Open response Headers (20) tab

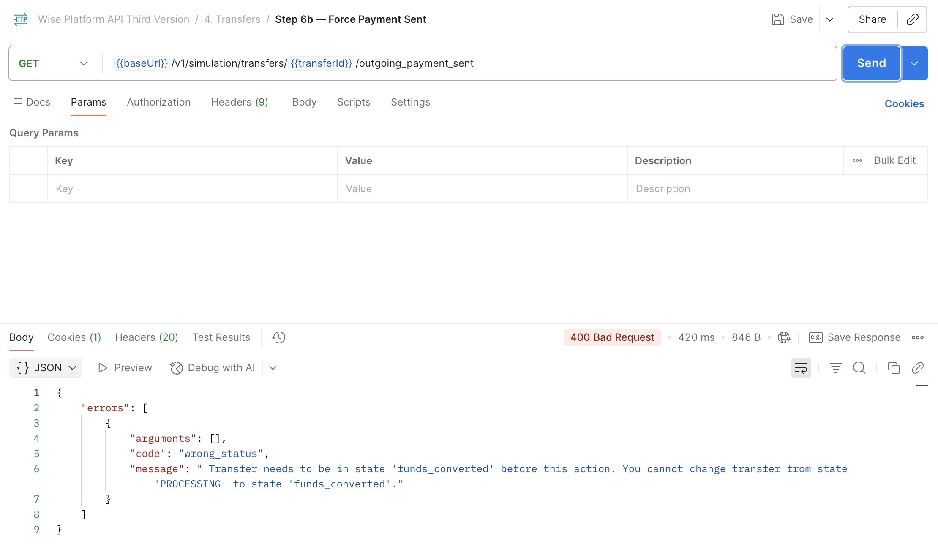click(x=147, y=337)
